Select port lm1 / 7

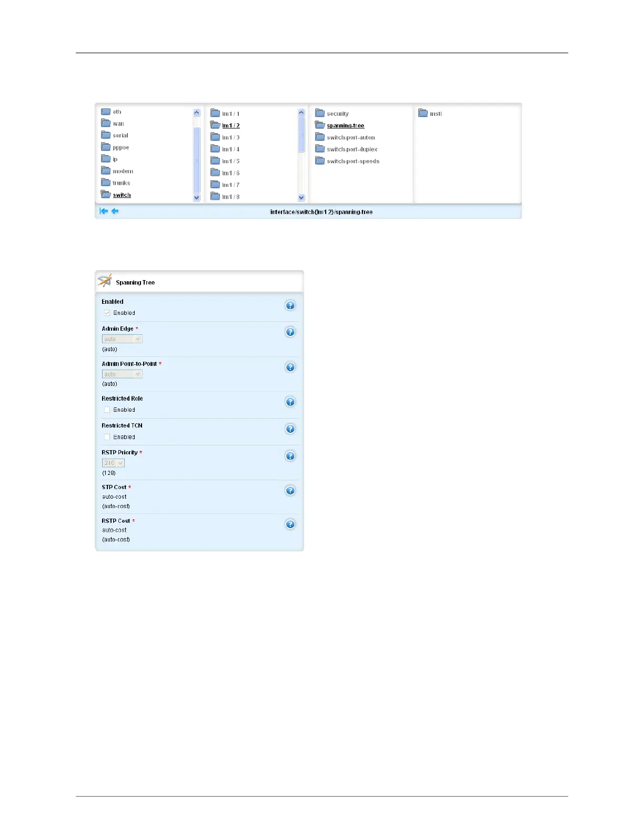pyautogui.click(x=225, y=185)
